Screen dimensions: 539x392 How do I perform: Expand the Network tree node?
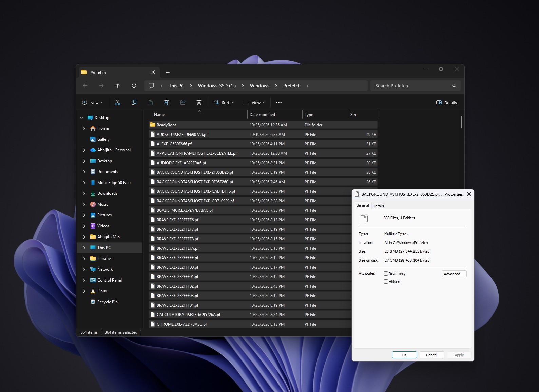pos(84,269)
